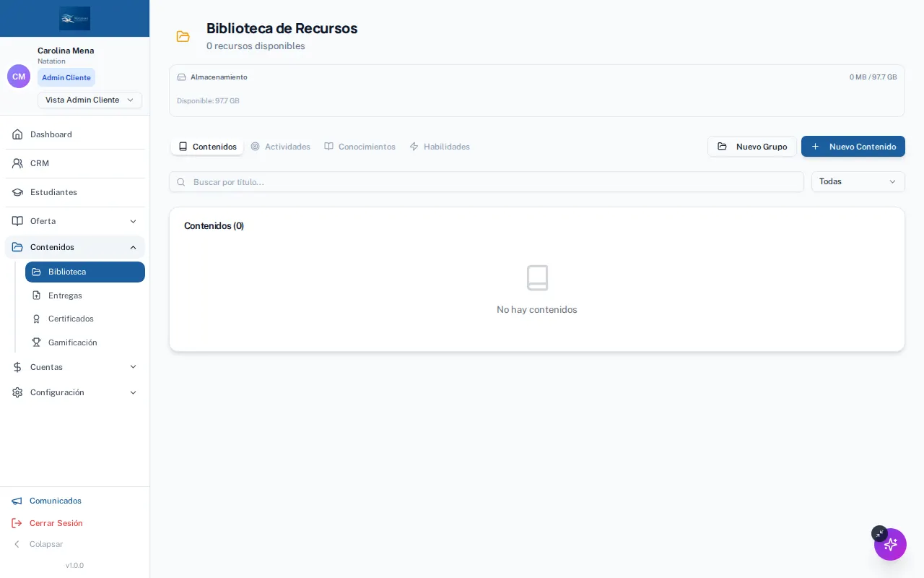Switch to the Habilidades tab

click(440, 147)
